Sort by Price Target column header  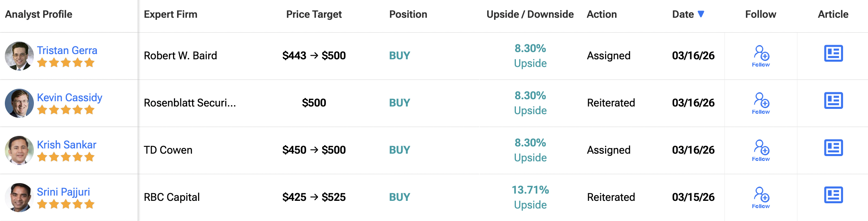click(x=314, y=15)
